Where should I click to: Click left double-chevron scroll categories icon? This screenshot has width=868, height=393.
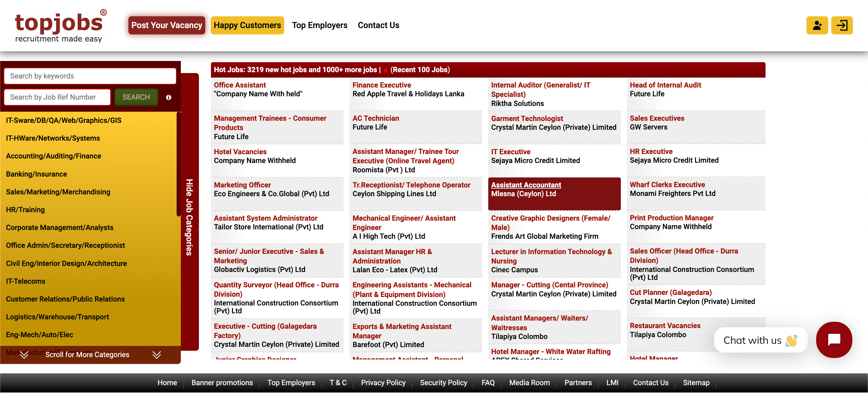[x=24, y=355]
